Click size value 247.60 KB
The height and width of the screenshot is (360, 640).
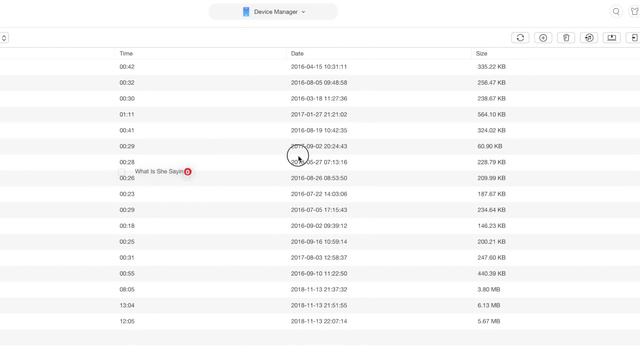coord(491,258)
